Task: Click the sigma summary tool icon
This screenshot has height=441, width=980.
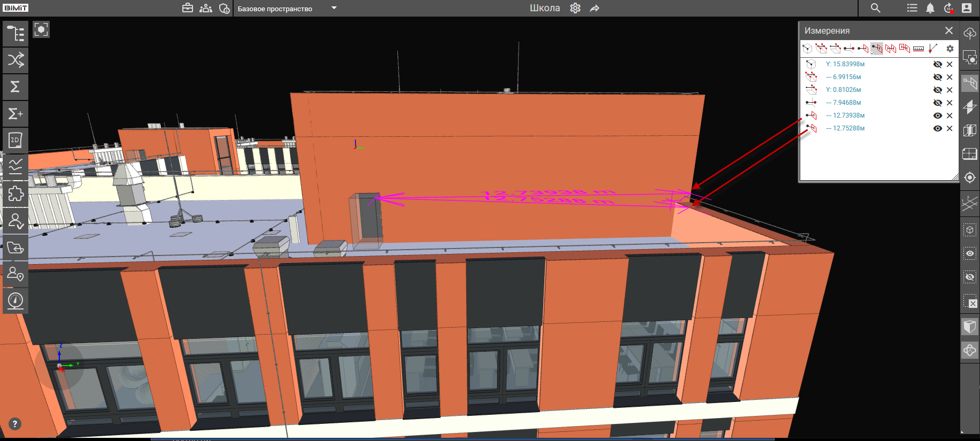Action: click(x=16, y=87)
